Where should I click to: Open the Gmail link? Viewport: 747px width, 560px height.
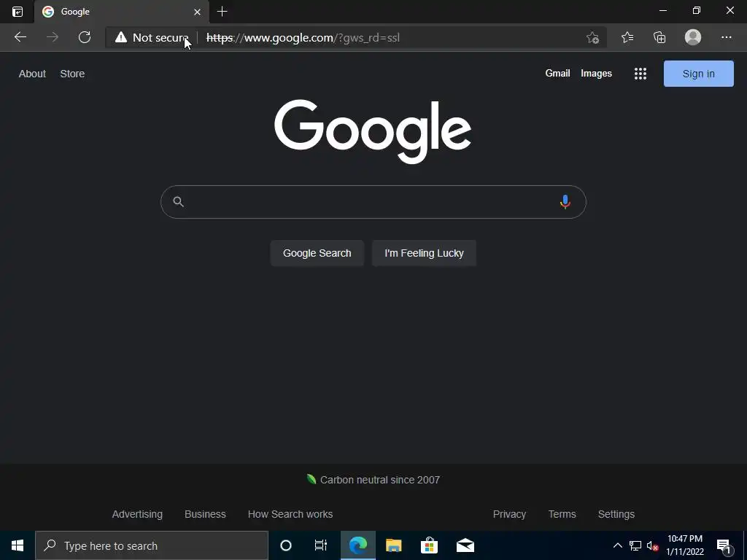tap(557, 74)
